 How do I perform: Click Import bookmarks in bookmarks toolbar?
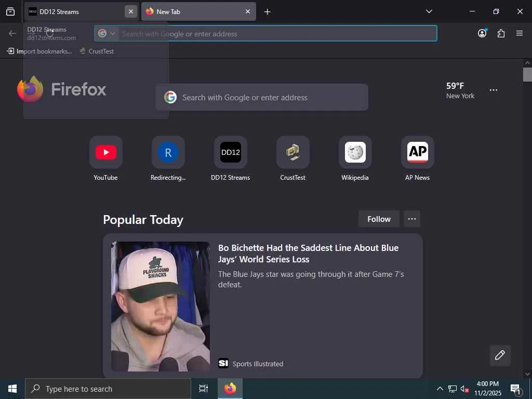pos(39,51)
